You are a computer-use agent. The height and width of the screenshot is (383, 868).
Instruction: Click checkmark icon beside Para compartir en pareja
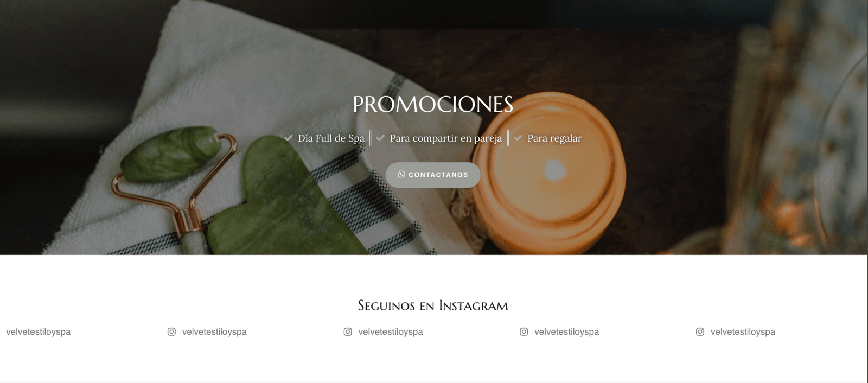(380, 138)
